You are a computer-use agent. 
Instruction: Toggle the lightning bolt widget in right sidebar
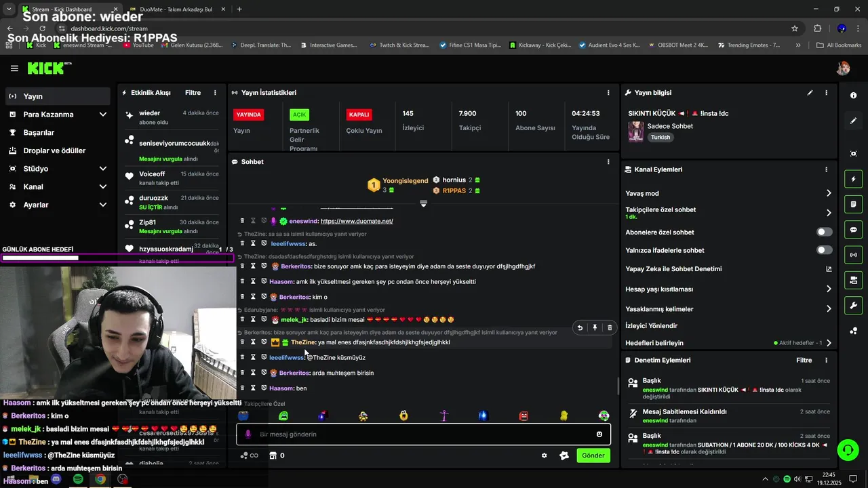853,179
